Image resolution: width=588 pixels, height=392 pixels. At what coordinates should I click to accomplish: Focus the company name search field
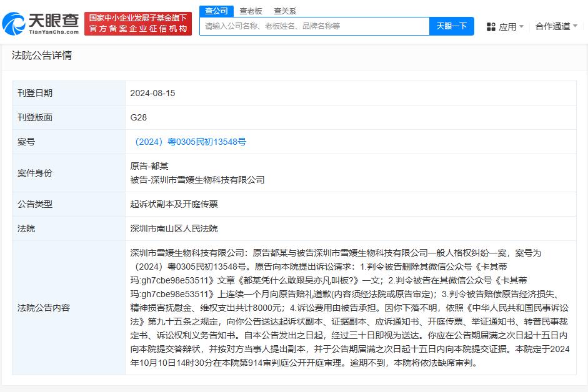[x=314, y=26]
